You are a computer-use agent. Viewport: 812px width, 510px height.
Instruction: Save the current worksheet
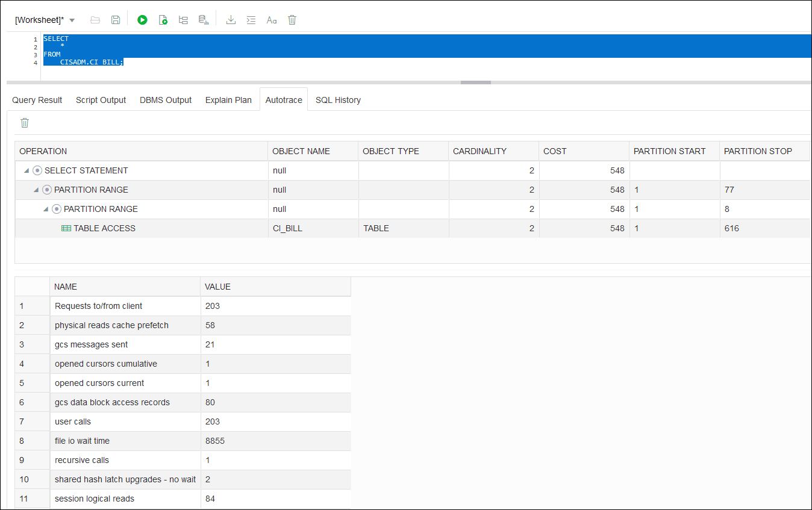pos(115,19)
